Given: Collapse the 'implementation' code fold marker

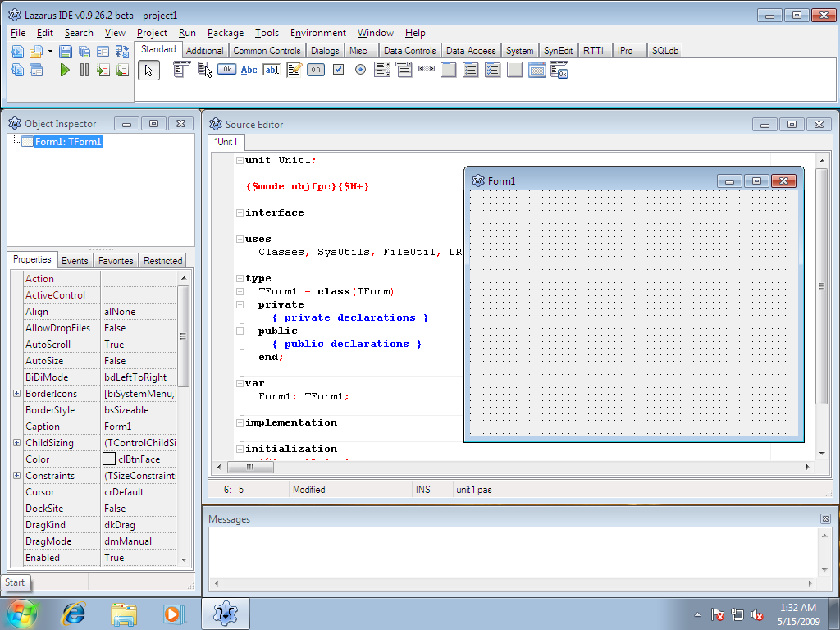Looking at the screenshot, I should (240, 422).
